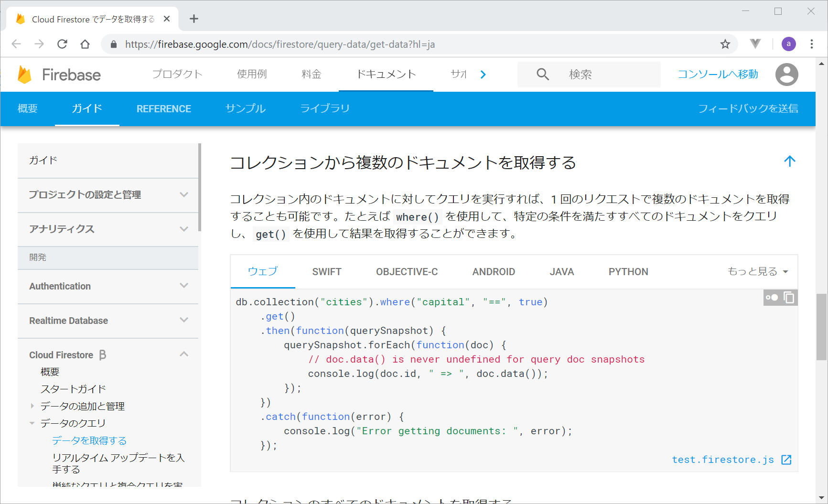Expand the Realtime Database section

click(x=183, y=320)
